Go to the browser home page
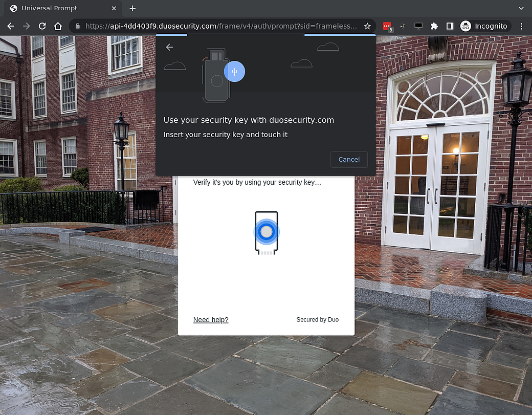The image size is (532, 415). pos(58,26)
